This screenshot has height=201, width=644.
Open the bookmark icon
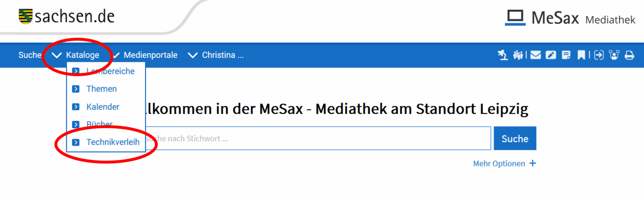click(x=581, y=55)
